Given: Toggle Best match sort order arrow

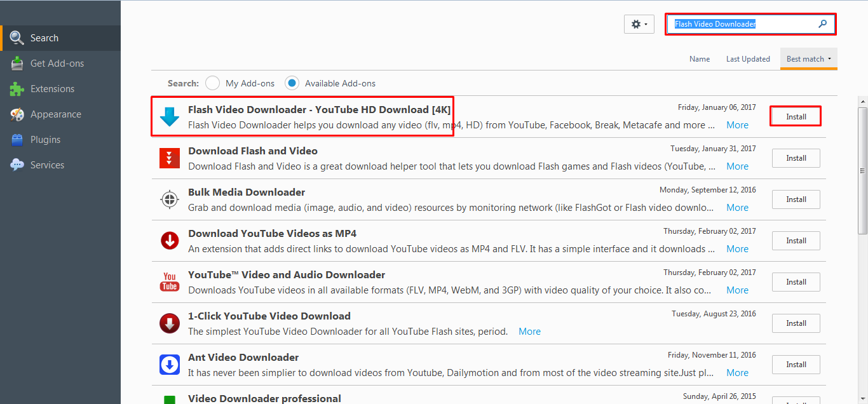Looking at the screenshot, I should (830, 59).
